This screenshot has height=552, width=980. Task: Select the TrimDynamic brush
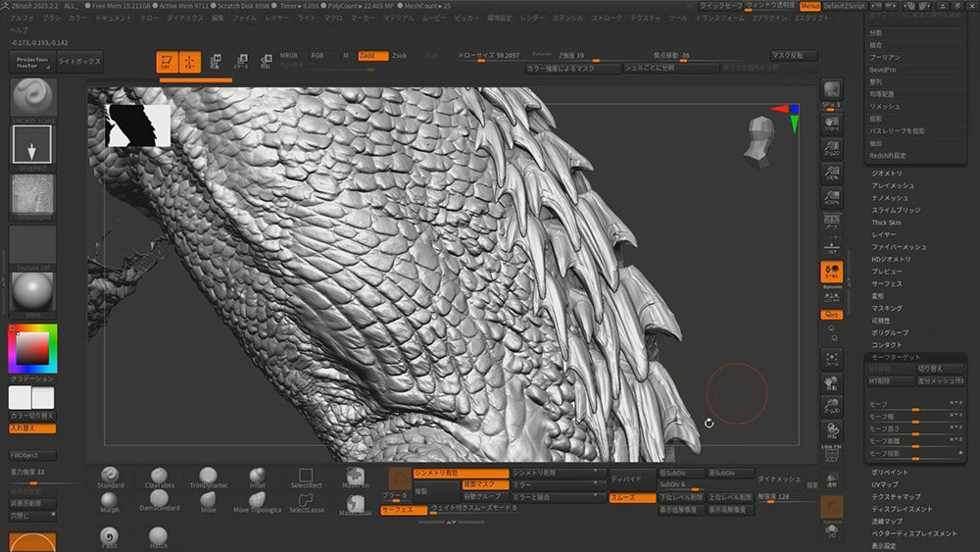coord(208,477)
